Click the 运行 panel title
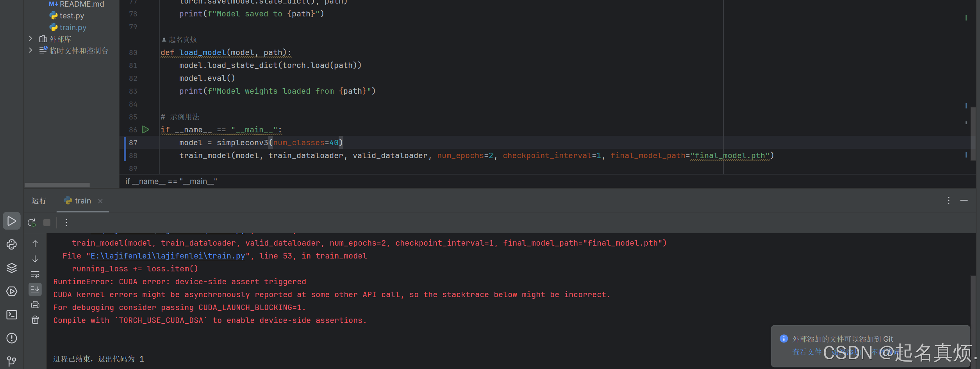This screenshot has width=980, height=369. (x=39, y=201)
